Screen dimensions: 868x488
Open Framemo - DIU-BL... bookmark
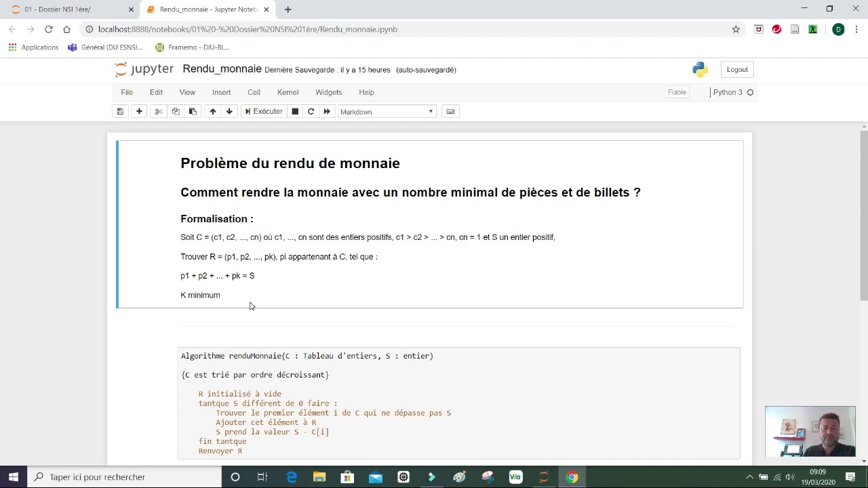click(x=192, y=47)
